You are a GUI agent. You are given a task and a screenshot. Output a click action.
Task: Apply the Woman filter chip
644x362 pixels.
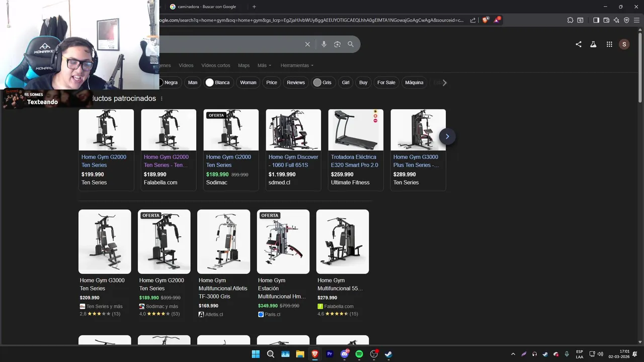pyautogui.click(x=248, y=82)
